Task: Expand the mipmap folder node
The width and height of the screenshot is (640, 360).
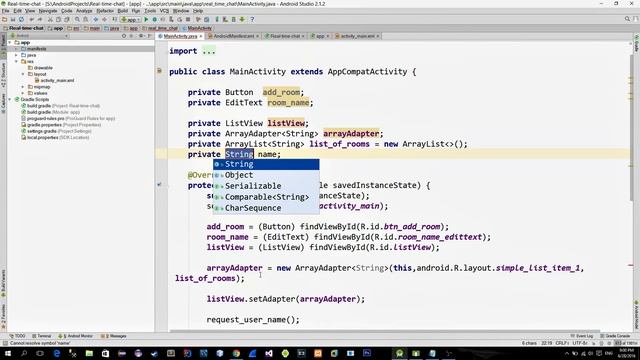Action: coord(23,87)
